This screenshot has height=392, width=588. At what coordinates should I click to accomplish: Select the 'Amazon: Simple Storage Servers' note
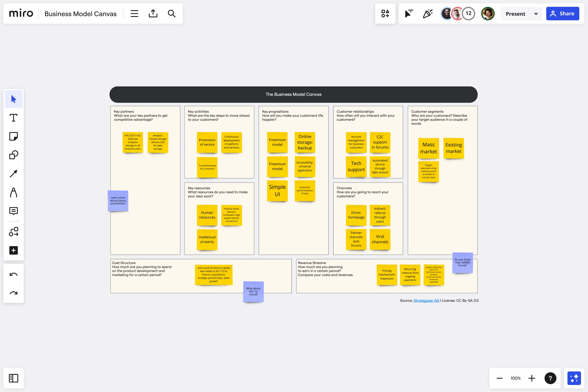pyautogui.click(x=158, y=142)
